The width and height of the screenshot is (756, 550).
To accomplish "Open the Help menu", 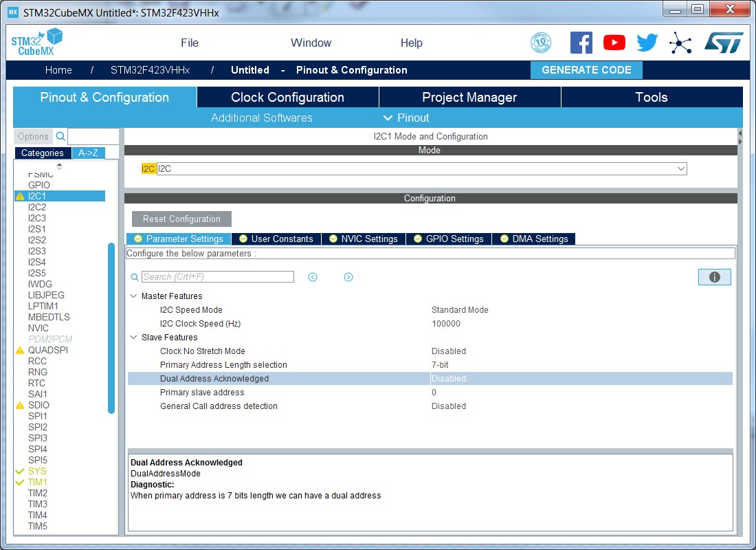I will tap(411, 43).
